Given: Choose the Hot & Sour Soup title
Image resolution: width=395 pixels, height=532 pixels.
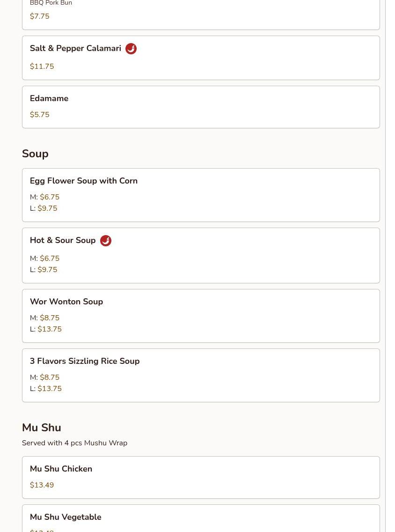Looking at the screenshot, I should pos(63,240).
